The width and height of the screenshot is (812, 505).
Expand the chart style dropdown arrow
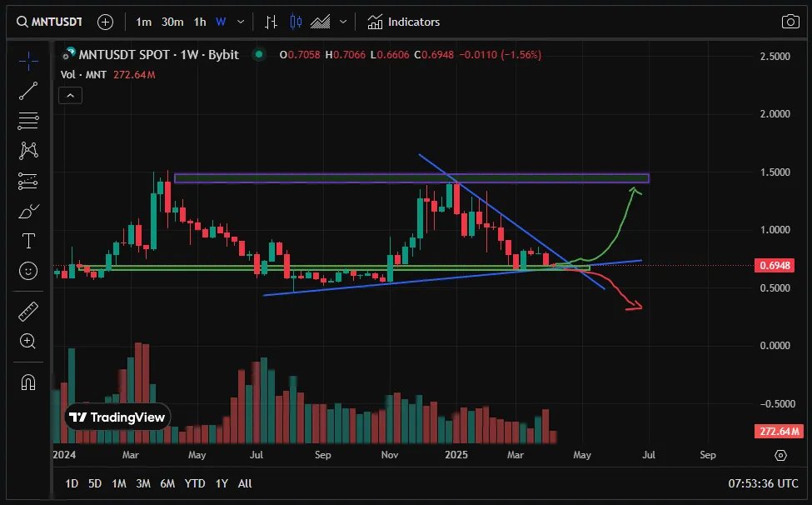343,22
